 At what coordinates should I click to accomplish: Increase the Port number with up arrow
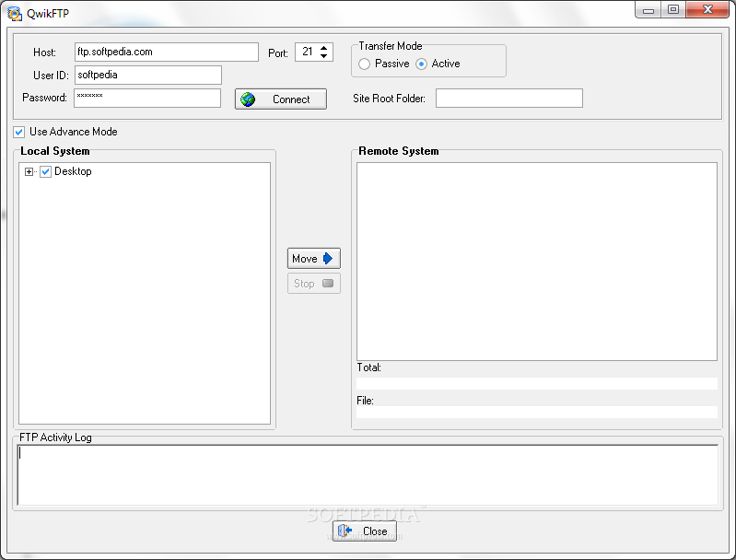pyautogui.click(x=324, y=48)
